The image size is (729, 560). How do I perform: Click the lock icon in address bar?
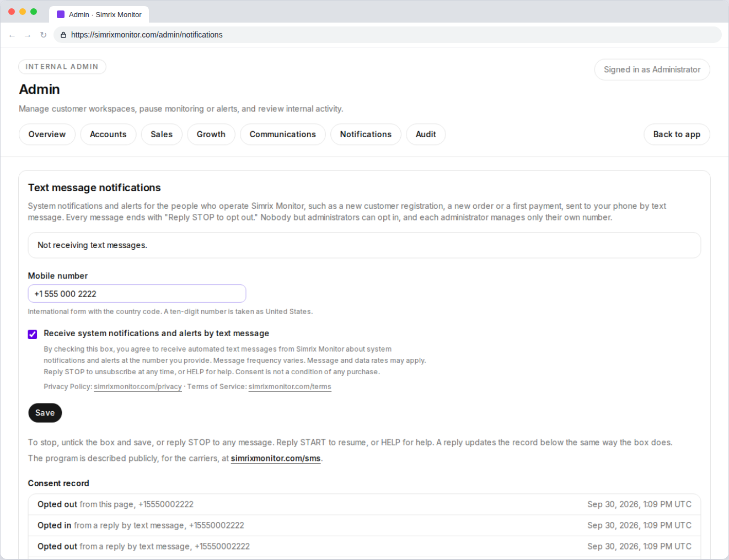click(x=63, y=35)
